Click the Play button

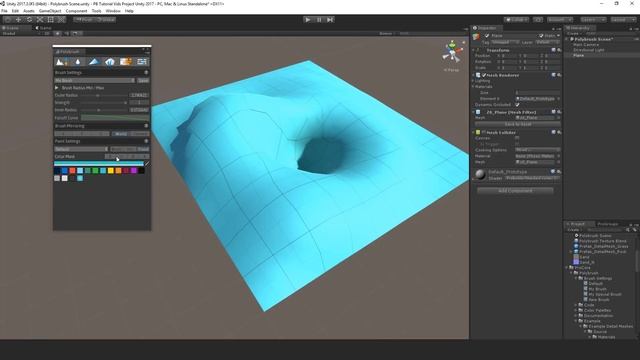point(308,20)
